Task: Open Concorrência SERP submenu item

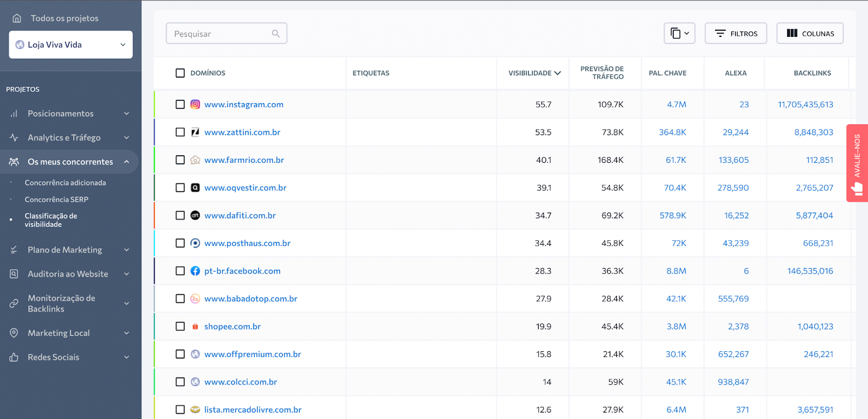Action: (x=56, y=199)
